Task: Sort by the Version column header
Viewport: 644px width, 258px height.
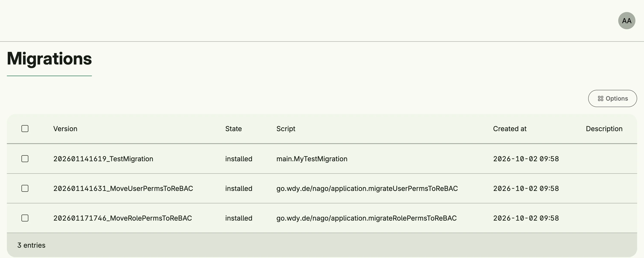Action: pyautogui.click(x=65, y=129)
